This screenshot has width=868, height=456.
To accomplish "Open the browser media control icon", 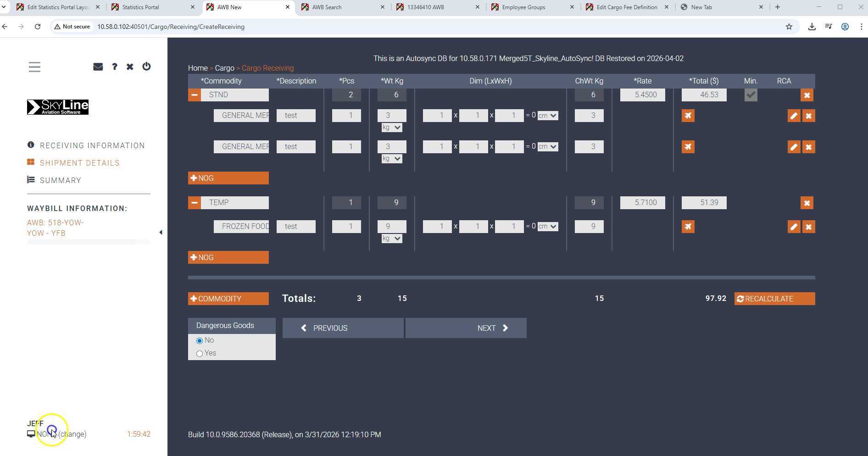I will coord(828,27).
